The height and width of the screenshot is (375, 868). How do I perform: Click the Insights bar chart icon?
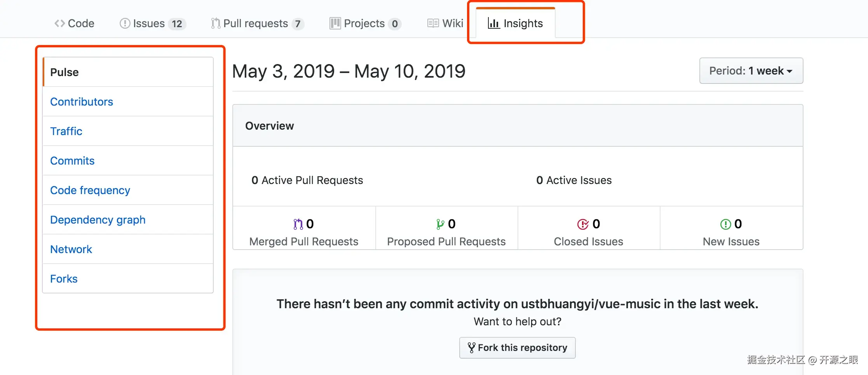(x=493, y=23)
